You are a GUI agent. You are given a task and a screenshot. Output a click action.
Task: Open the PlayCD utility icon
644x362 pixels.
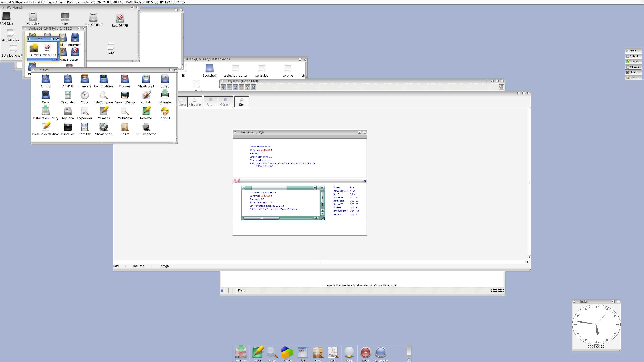tap(165, 111)
